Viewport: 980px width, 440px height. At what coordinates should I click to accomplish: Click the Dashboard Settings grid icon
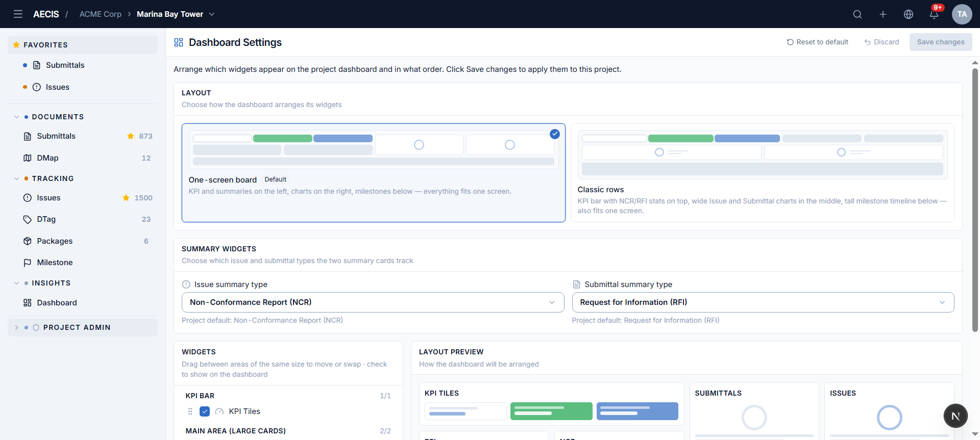(x=179, y=42)
